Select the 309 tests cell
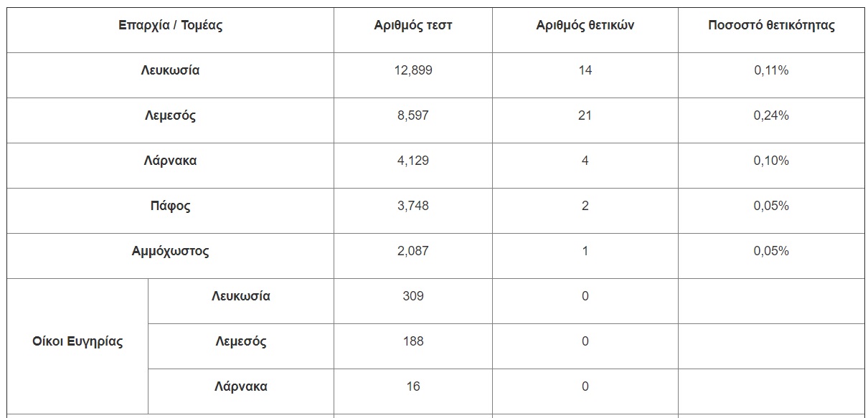The height and width of the screenshot is (418, 868). tap(413, 296)
